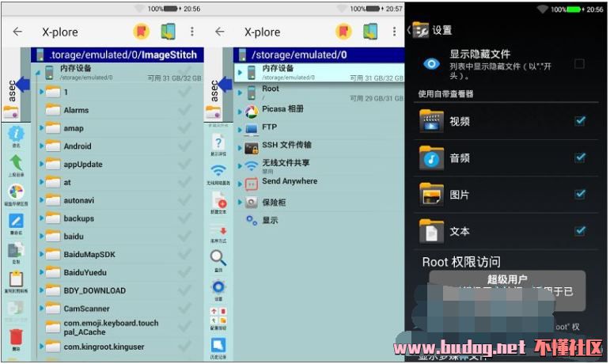Expand the folder named 1
Image resolution: width=610 pixels, height=364 pixels.
click(41, 92)
